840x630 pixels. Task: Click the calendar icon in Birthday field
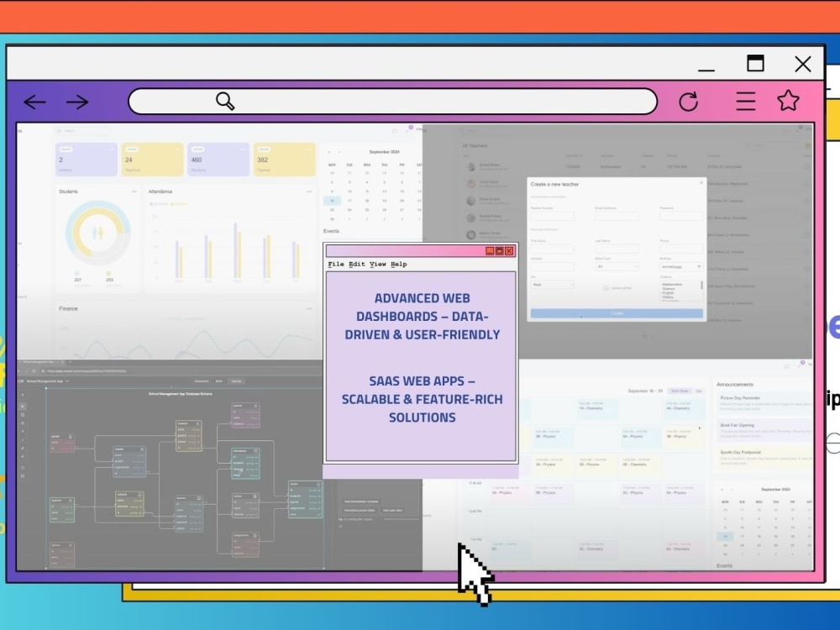(x=699, y=266)
